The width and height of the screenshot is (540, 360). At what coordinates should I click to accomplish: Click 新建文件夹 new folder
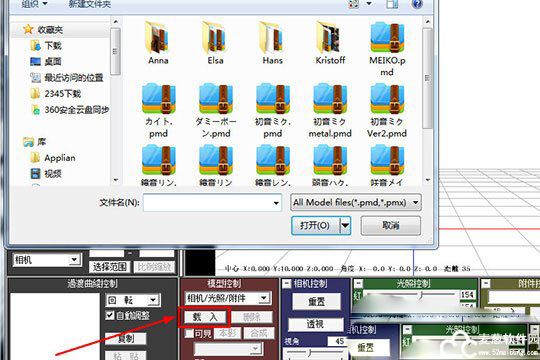click(x=90, y=4)
